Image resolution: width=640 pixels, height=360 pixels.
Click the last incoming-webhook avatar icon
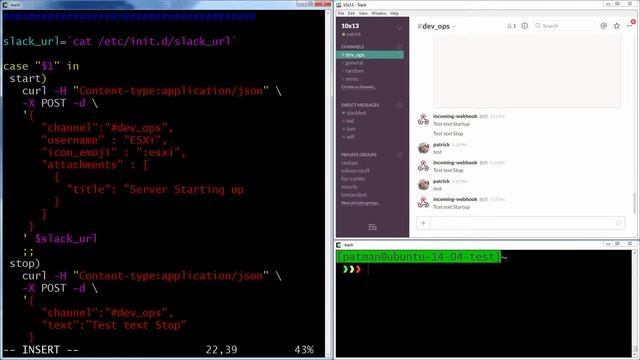(x=423, y=202)
